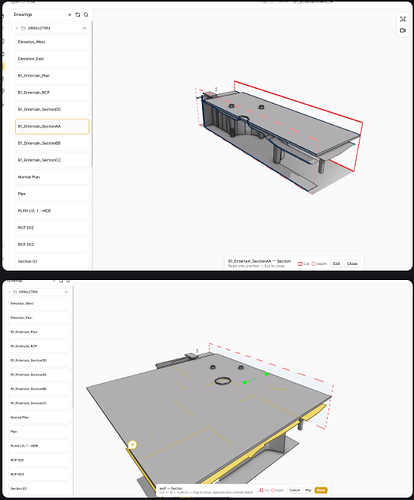414x500 pixels.
Task: Click the yellow plus handle on the roof corner
Action: pyautogui.click(x=132, y=444)
